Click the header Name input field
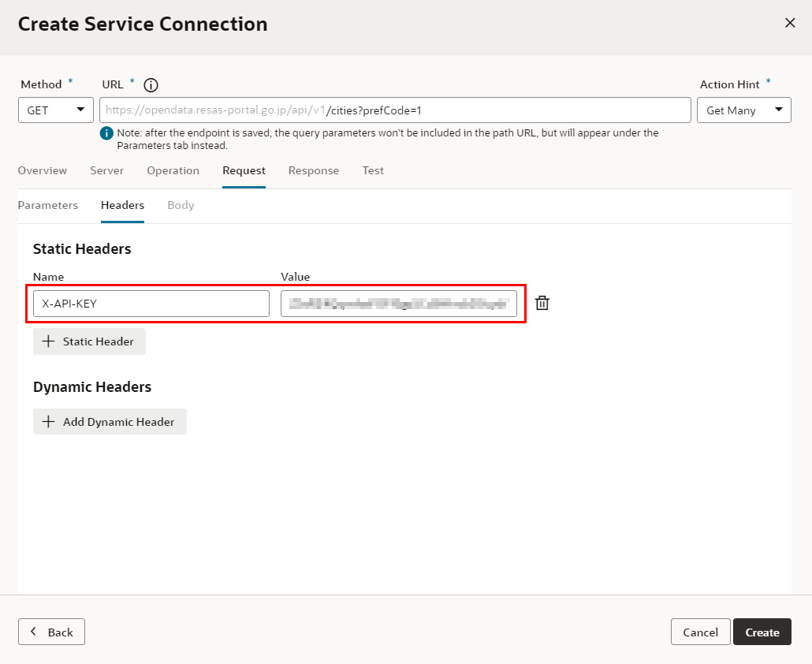Viewport: 812px width, 664px height. coord(151,304)
